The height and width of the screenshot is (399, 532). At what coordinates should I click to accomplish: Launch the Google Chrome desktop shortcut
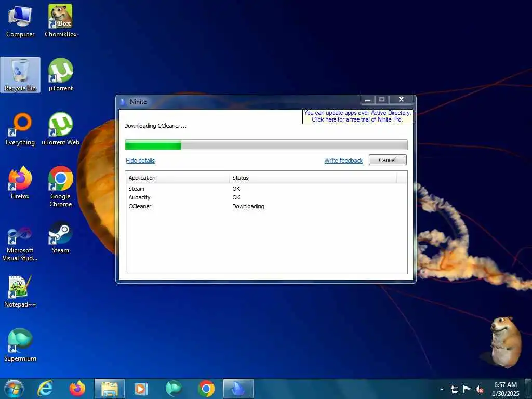[60, 187]
